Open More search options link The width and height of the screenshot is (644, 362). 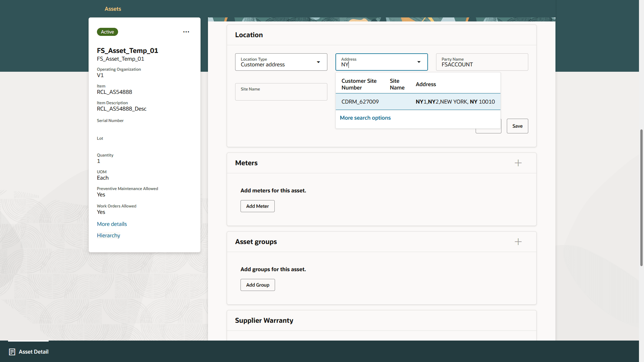[365, 118]
